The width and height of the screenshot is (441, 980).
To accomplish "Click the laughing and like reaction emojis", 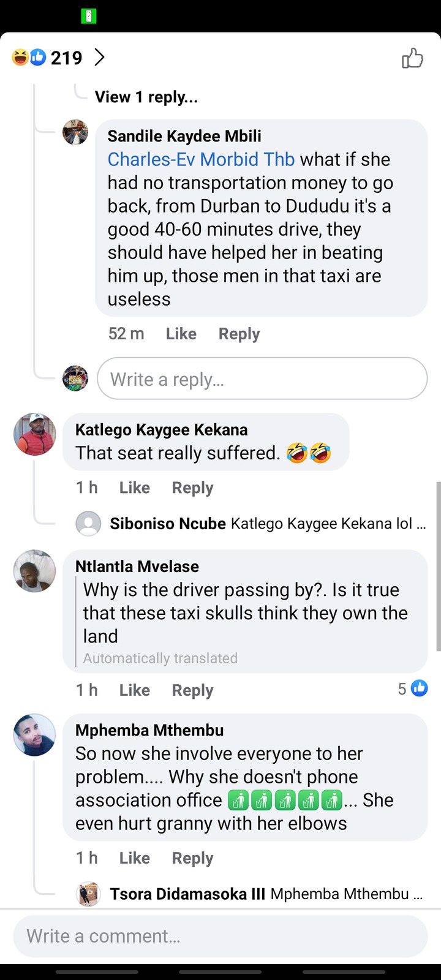I will (29, 58).
